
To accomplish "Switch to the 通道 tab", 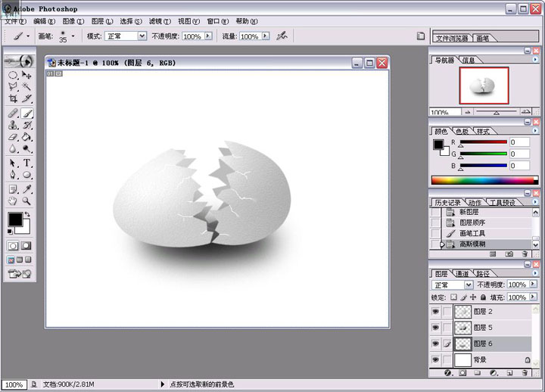I will click(x=462, y=273).
